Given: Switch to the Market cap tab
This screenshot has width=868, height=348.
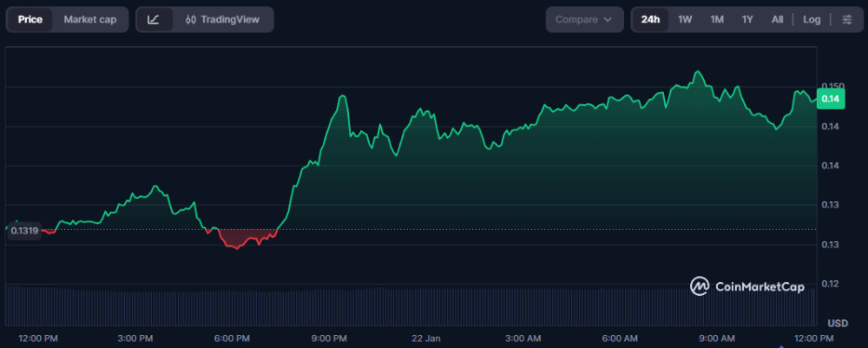Looking at the screenshot, I should point(89,19).
